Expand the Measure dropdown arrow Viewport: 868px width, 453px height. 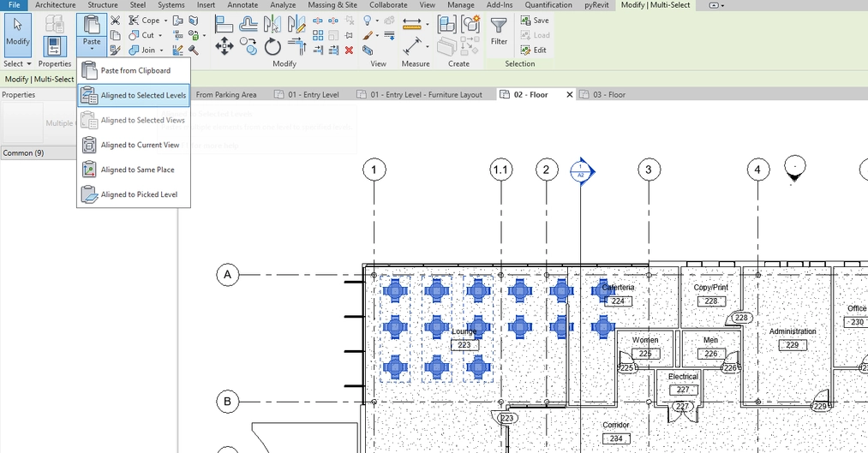[x=428, y=24]
